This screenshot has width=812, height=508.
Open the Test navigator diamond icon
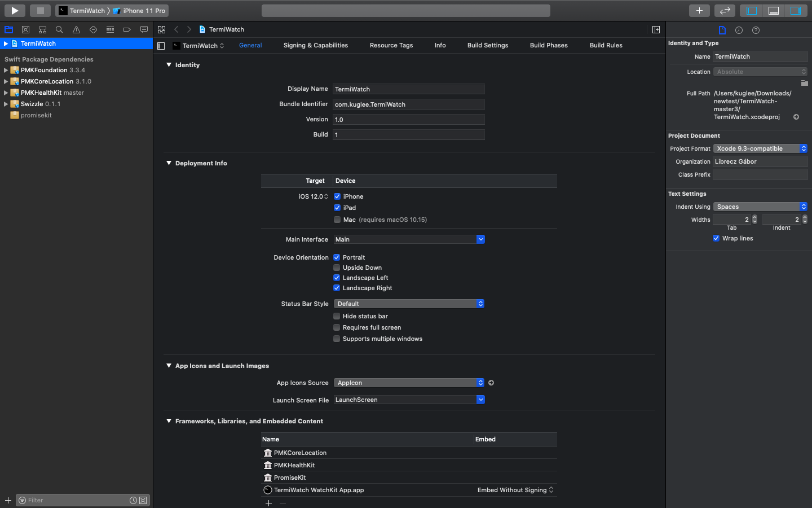point(93,29)
